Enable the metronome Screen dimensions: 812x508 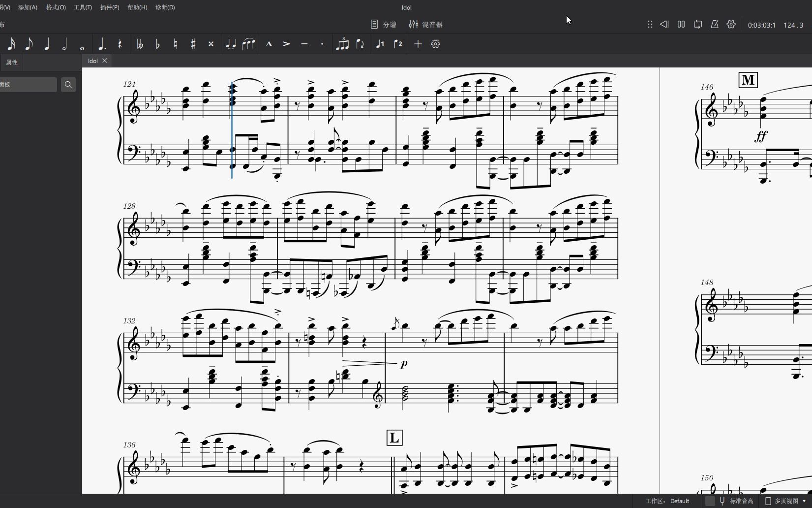click(715, 24)
